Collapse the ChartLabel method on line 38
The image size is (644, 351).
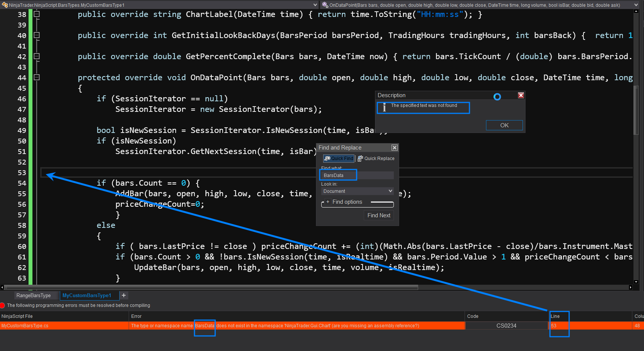tap(36, 14)
